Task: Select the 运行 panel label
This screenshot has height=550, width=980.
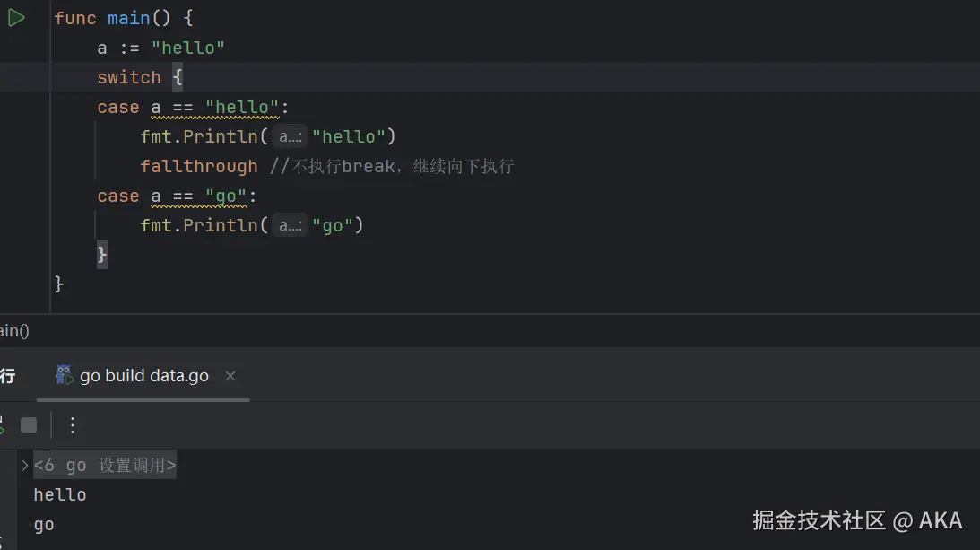Action: point(7,376)
